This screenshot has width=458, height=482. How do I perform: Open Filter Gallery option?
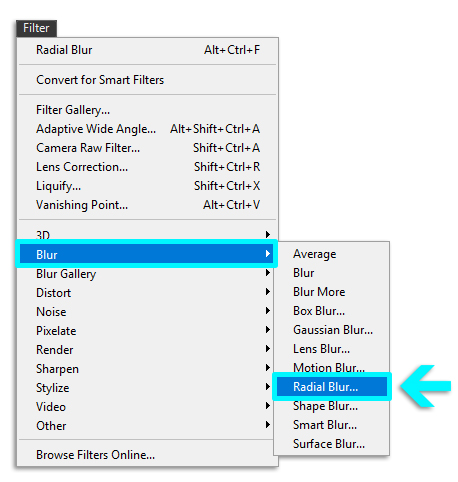(148, 110)
